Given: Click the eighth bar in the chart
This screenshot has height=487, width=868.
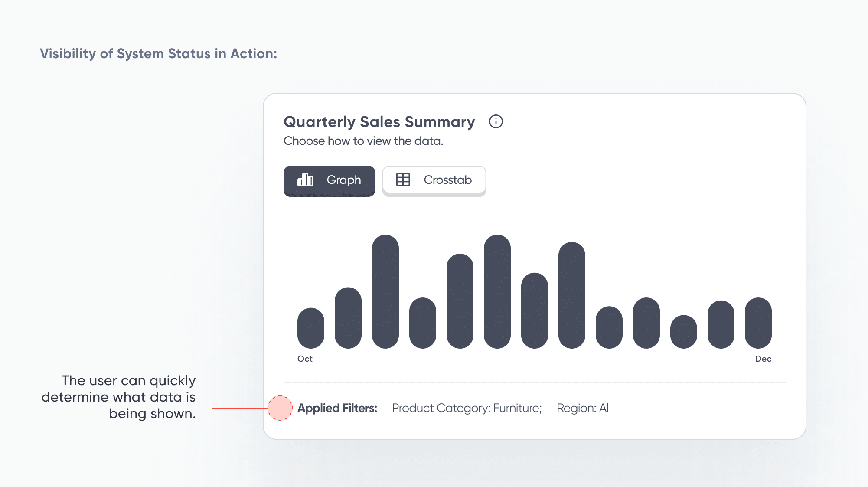Looking at the screenshot, I should click(572, 295).
